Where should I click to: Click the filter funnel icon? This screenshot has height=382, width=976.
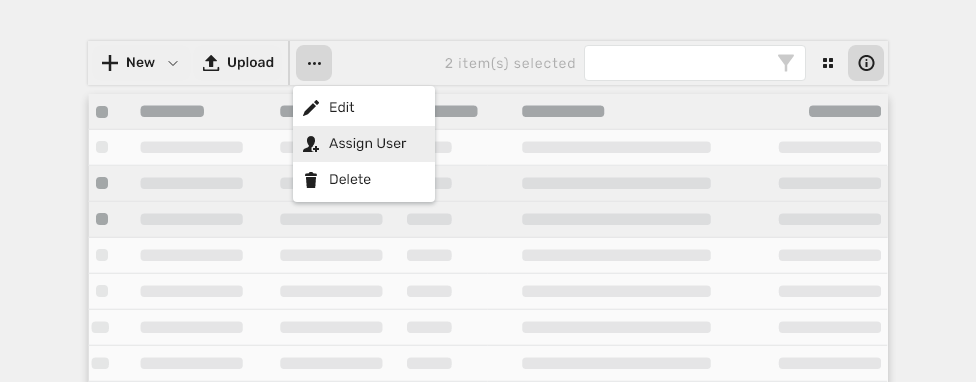786,63
